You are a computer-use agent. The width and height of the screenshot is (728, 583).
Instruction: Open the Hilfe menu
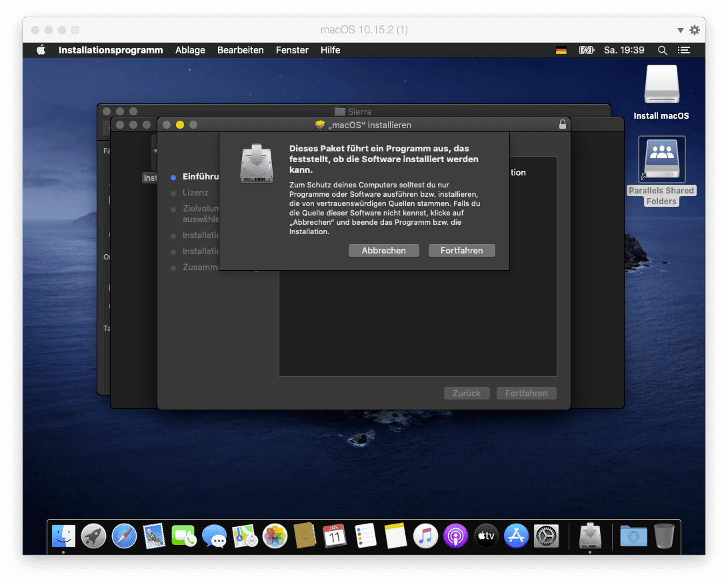tap(330, 50)
